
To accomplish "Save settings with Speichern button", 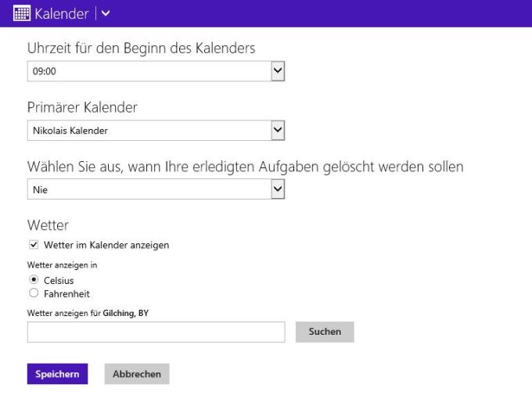I will [x=57, y=374].
